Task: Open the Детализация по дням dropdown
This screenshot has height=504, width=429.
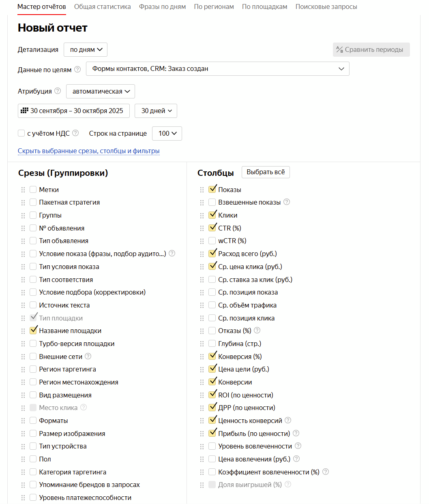Action: [86, 49]
